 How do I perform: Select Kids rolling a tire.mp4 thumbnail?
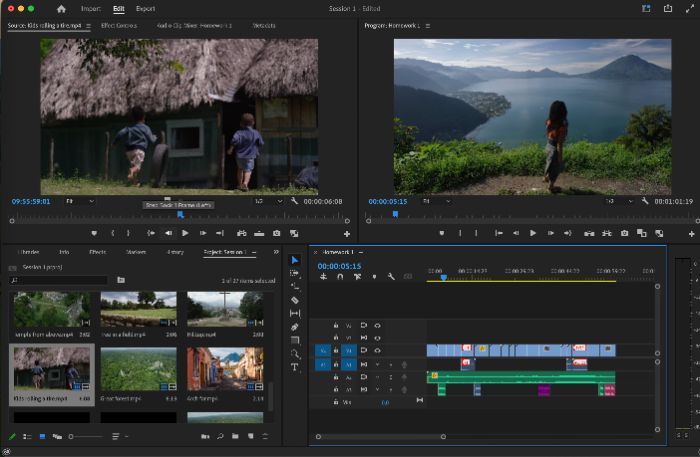(x=52, y=369)
